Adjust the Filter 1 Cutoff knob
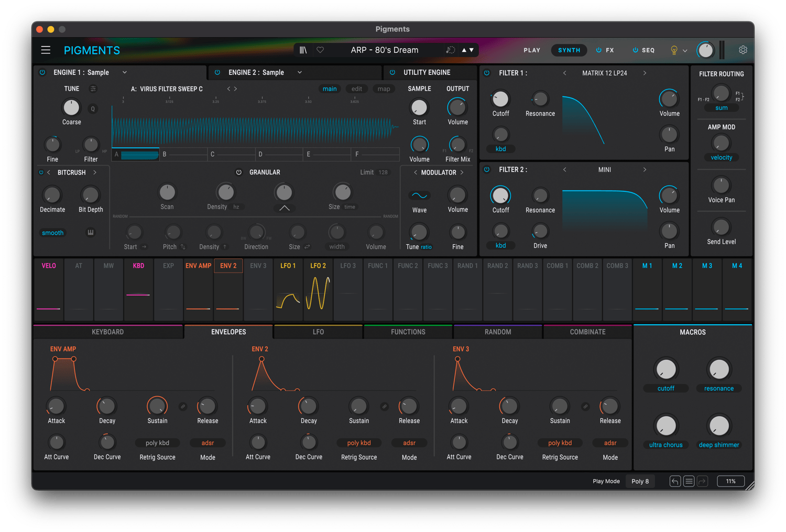This screenshot has width=786, height=532. [500, 99]
